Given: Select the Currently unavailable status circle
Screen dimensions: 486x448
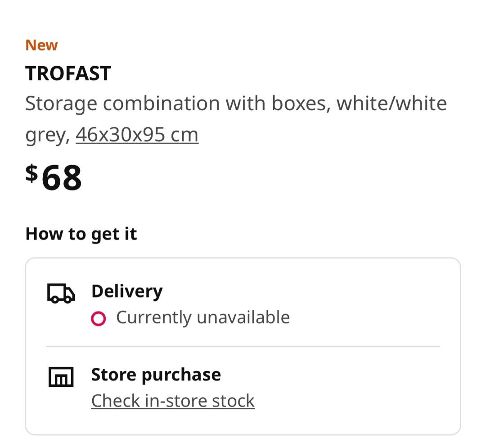Looking at the screenshot, I should 98,317.
